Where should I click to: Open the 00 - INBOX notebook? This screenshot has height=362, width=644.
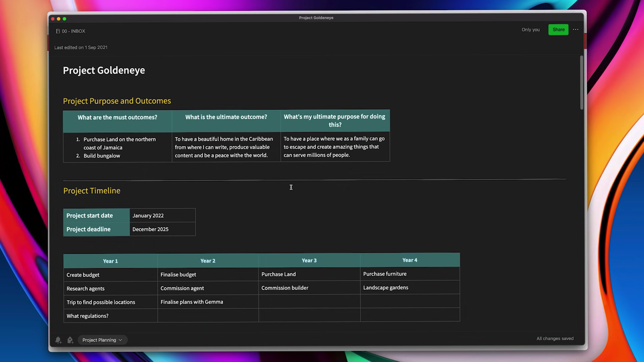pos(70,31)
